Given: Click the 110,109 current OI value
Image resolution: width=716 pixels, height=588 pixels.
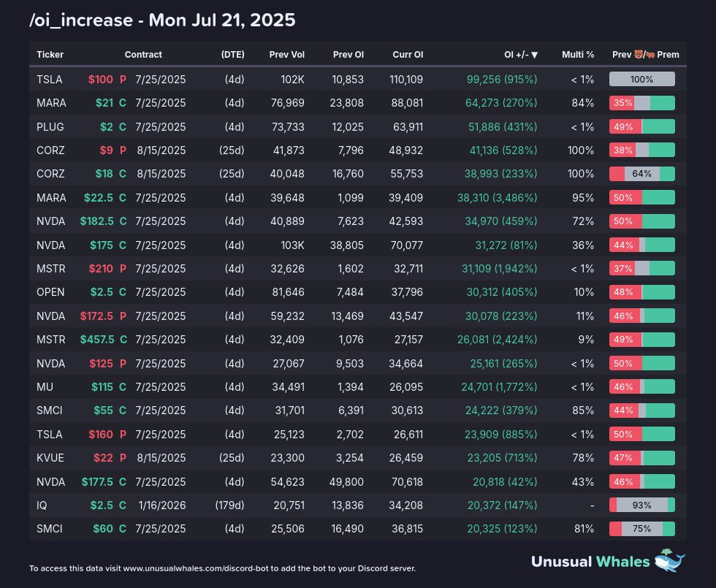Looking at the screenshot, I should [406, 79].
